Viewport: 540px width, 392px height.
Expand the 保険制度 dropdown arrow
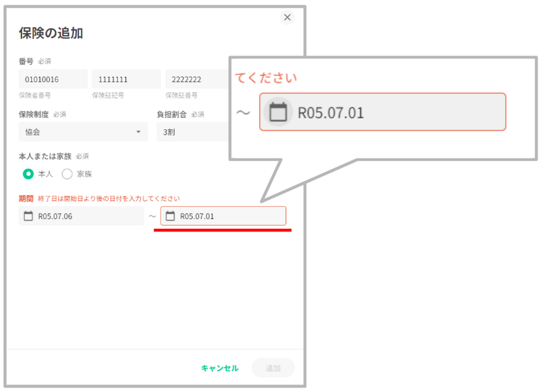pos(138,132)
